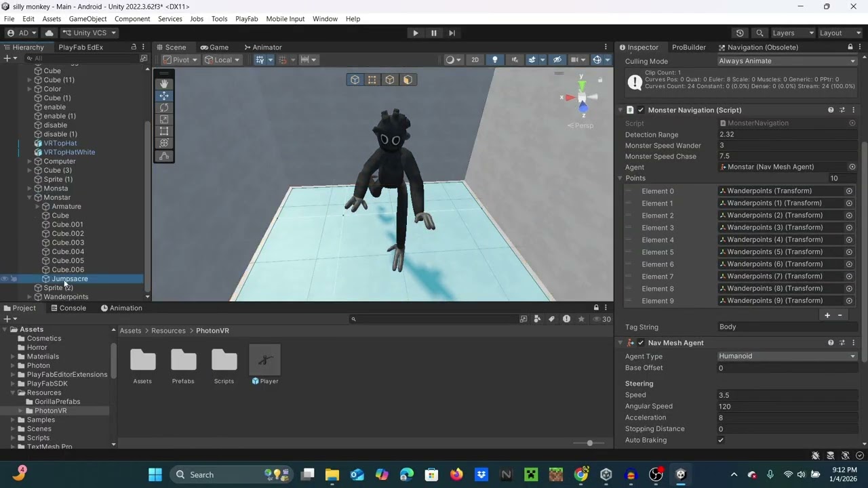The width and height of the screenshot is (868, 488).
Task: Open Monster Navigation component help icon
Action: [831, 110]
